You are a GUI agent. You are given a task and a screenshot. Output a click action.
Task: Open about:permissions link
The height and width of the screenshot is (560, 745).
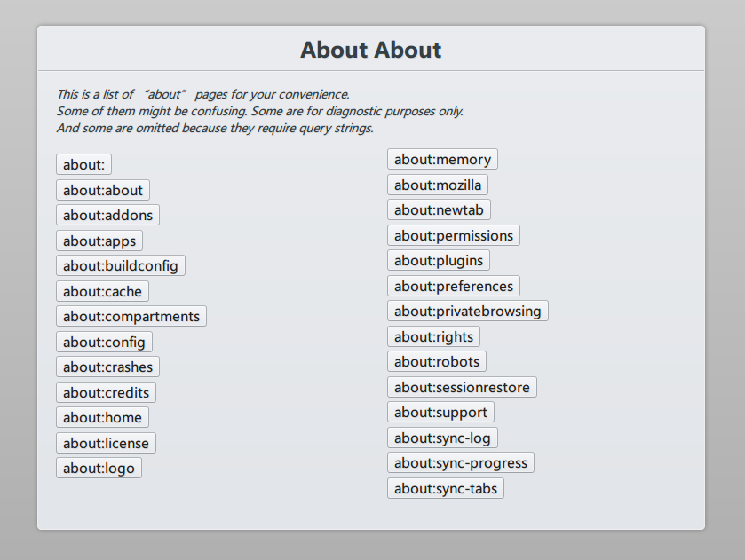[x=453, y=235]
